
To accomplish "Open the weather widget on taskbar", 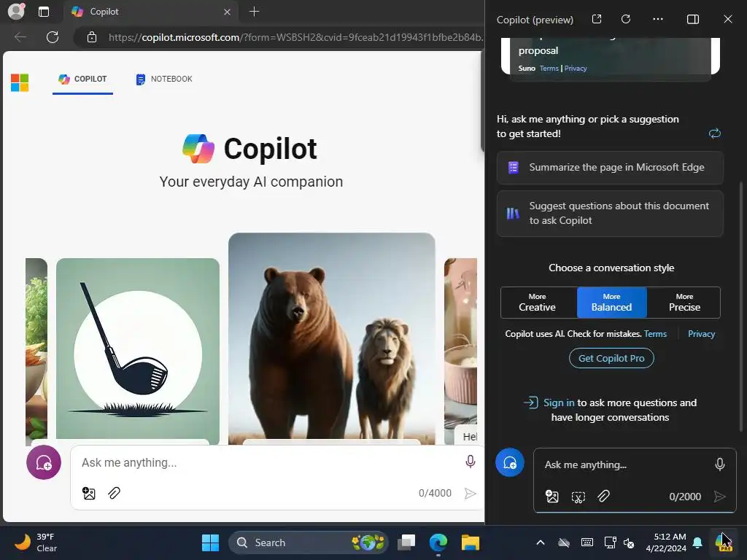I will point(36,542).
